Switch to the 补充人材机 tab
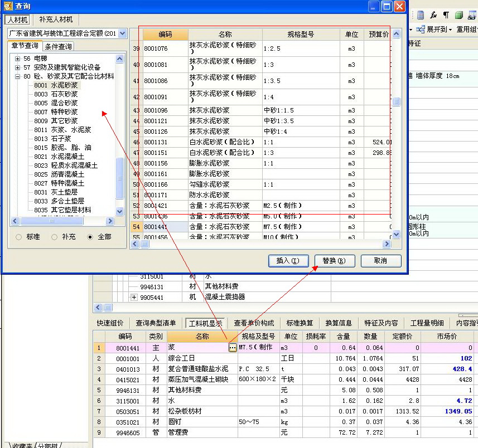The width and height of the screenshot is (478, 448). [x=56, y=20]
